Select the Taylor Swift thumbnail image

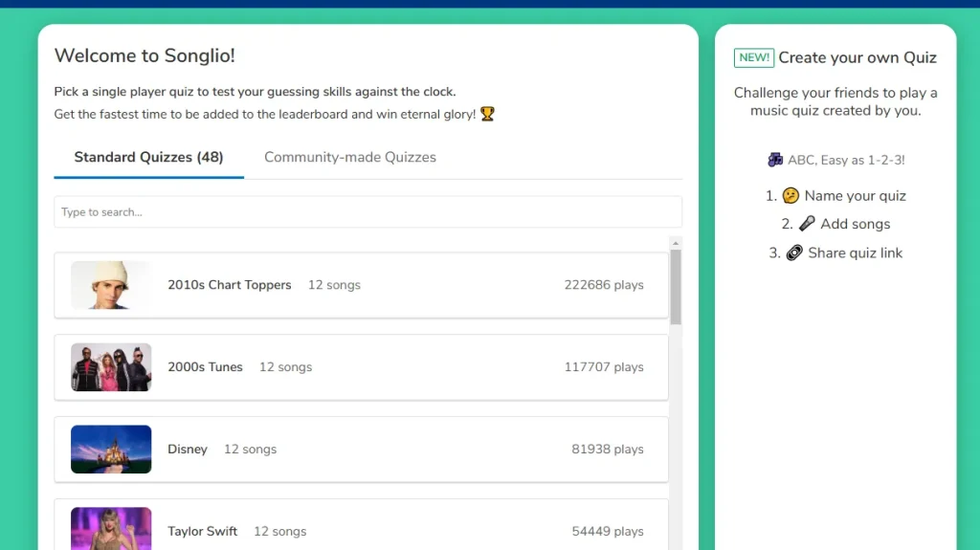pyautogui.click(x=111, y=528)
